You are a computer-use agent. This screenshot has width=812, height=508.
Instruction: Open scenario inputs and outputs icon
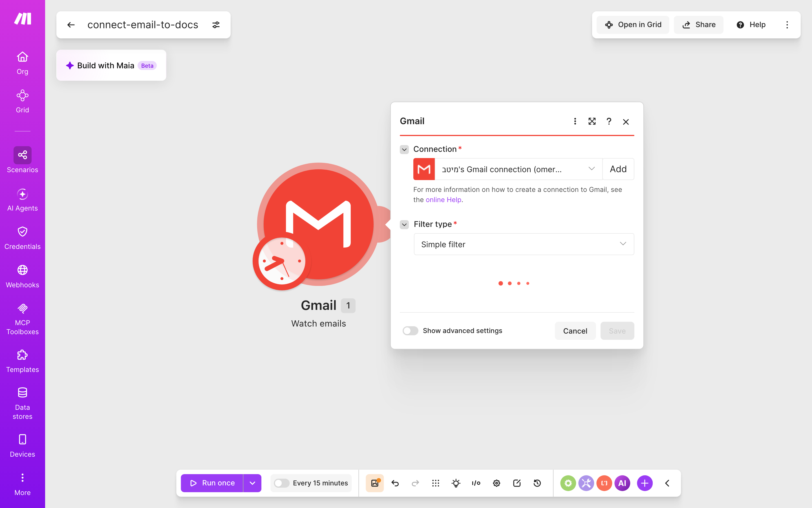point(476,483)
